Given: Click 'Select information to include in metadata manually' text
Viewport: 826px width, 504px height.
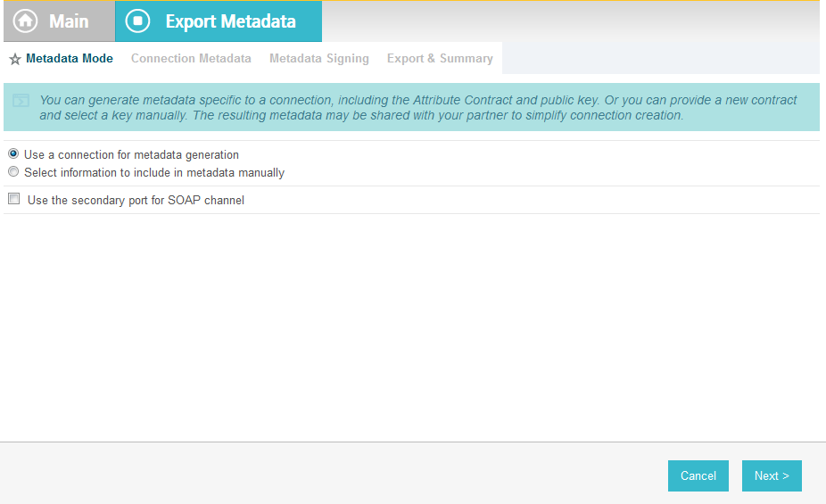Looking at the screenshot, I should (154, 173).
